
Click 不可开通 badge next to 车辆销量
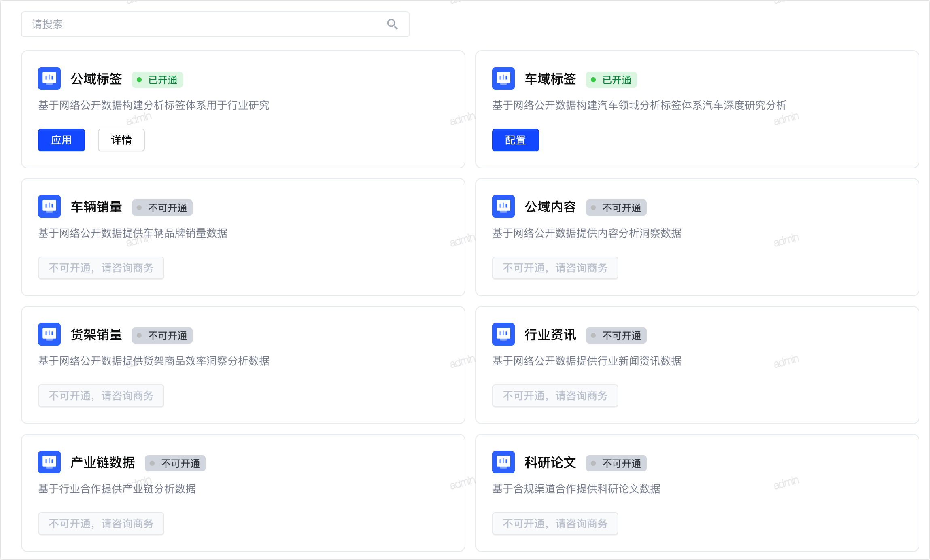(x=162, y=208)
